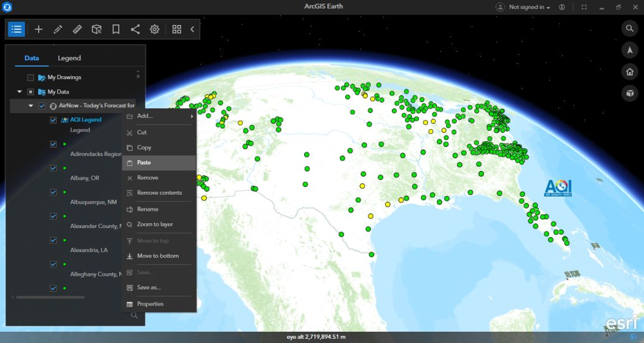This screenshot has height=343, width=644.
Task: Open the Not signed in dropdown
Action: 528,7
